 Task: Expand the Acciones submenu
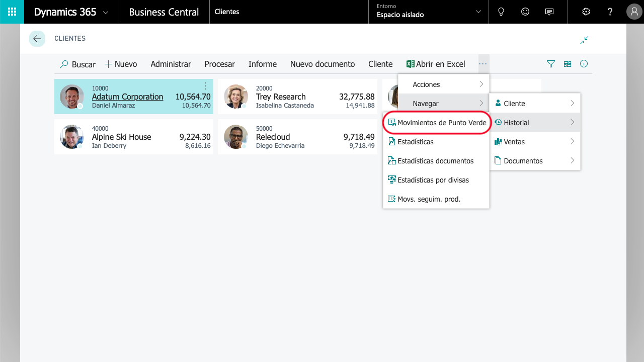coord(444,84)
